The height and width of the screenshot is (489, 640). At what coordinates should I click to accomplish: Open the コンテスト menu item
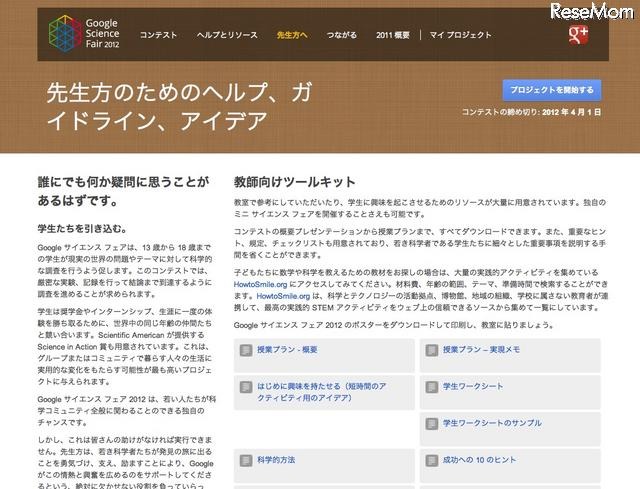pyautogui.click(x=158, y=35)
